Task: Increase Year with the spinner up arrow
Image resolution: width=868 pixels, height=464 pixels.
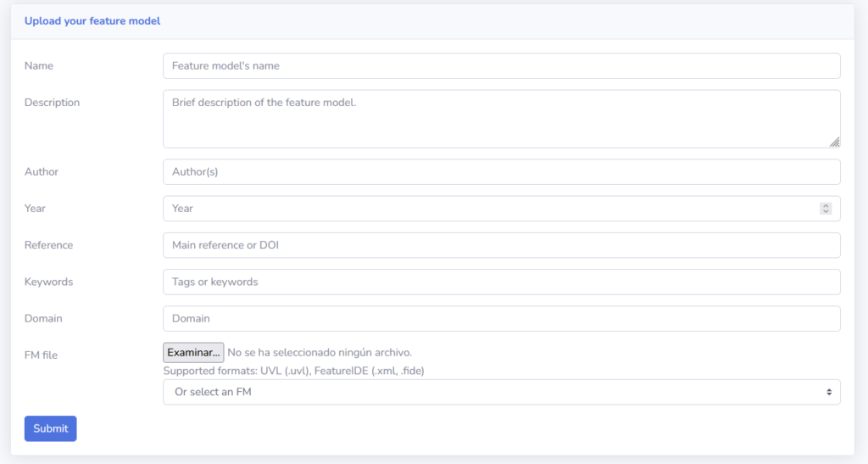Action: click(826, 206)
